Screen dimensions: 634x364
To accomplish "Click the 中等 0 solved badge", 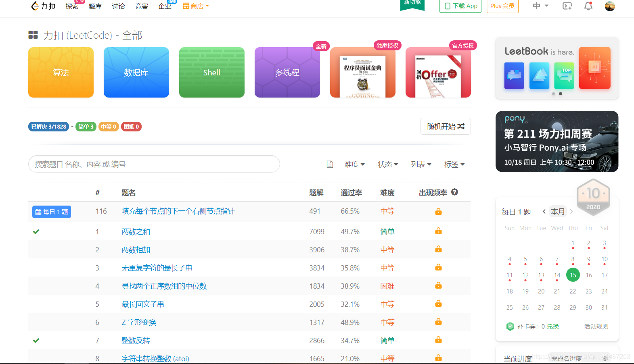I will pyautogui.click(x=109, y=127).
